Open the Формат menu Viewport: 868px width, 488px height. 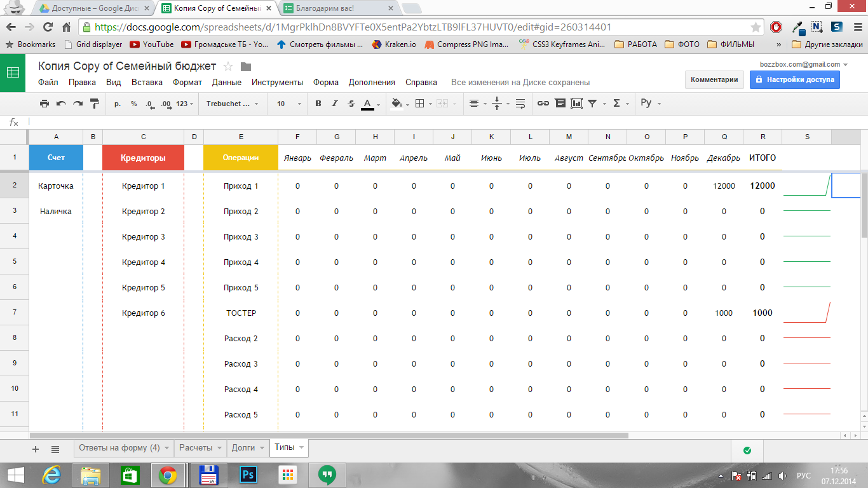[x=187, y=83]
